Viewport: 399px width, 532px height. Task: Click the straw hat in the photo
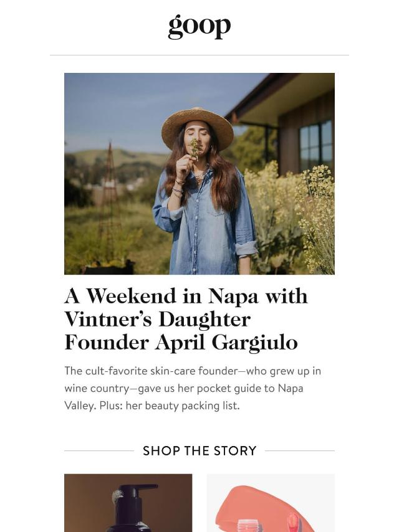(x=197, y=128)
